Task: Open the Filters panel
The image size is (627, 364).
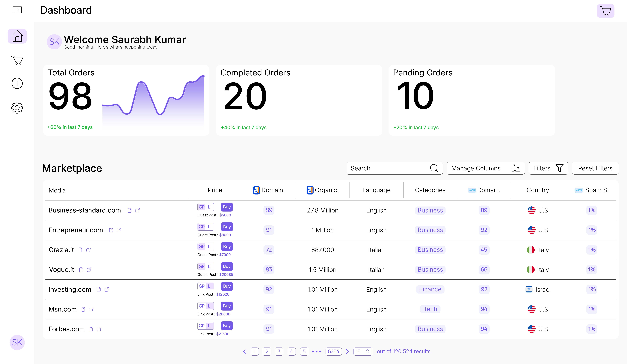Action: [548, 168]
